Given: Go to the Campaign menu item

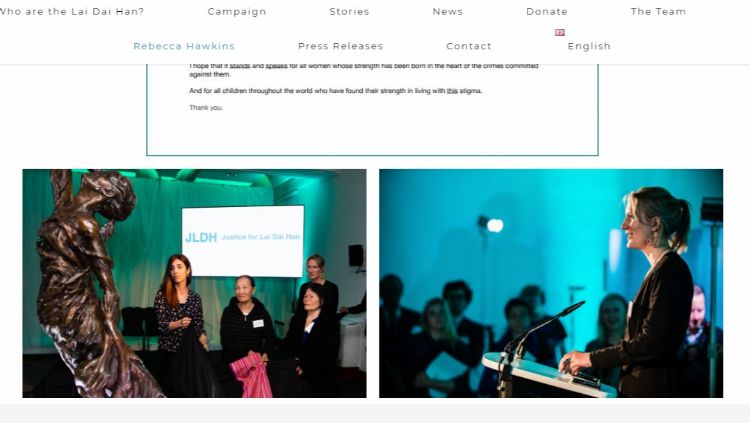Looking at the screenshot, I should (x=237, y=11).
